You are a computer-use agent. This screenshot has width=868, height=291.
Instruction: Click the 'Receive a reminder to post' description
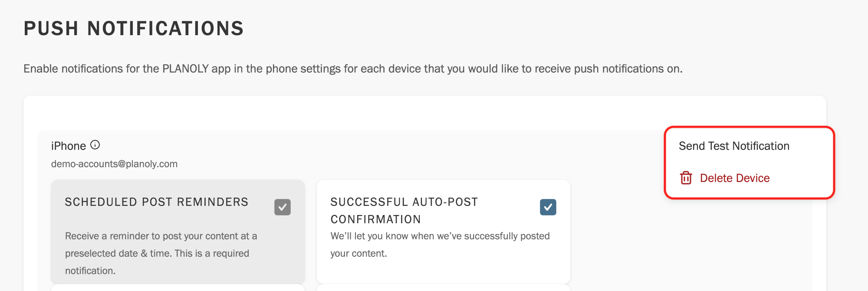pyautogui.click(x=161, y=253)
